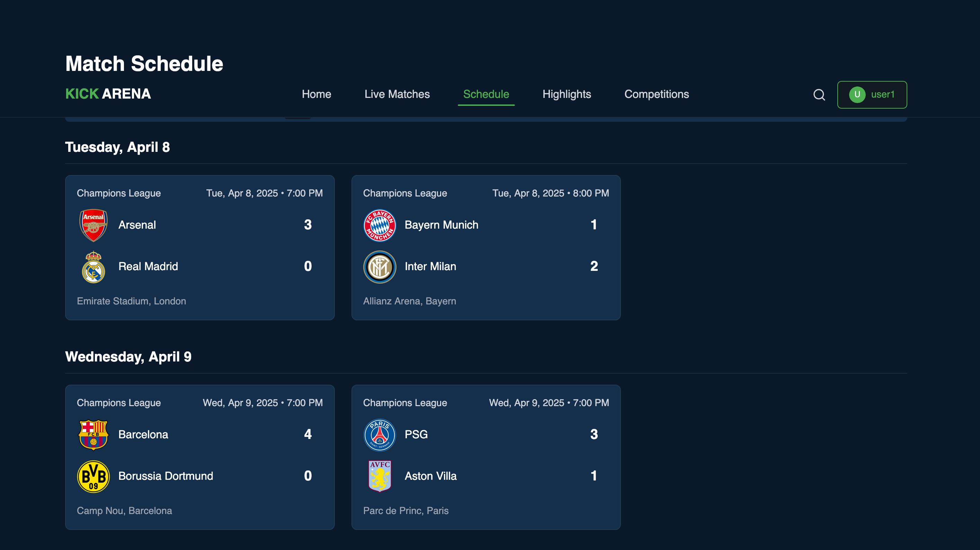Click the KICK ARENA logo link
The width and height of the screenshot is (980, 550).
click(108, 94)
